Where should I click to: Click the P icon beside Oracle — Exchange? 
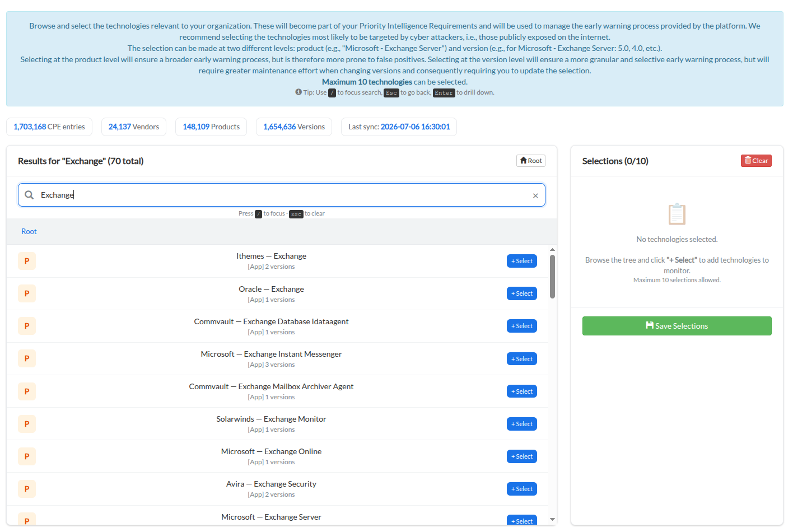(x=27, y=293)
